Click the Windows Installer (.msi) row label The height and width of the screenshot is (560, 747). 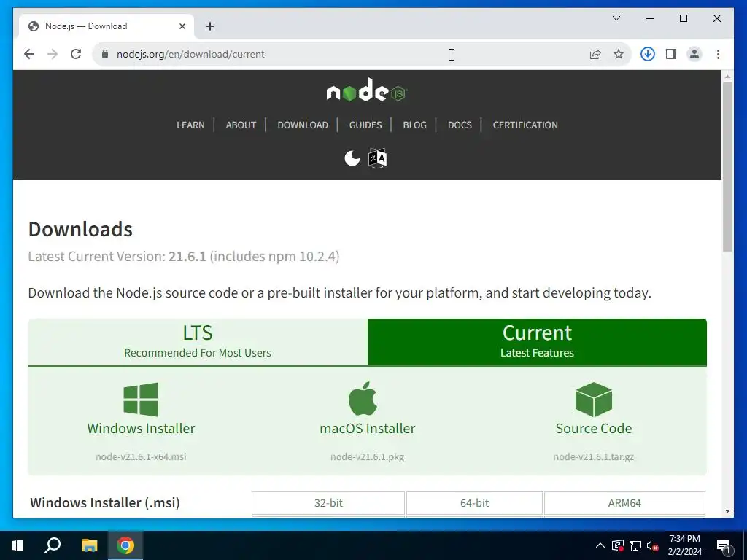pyautogui.click(x=105, y=503)
